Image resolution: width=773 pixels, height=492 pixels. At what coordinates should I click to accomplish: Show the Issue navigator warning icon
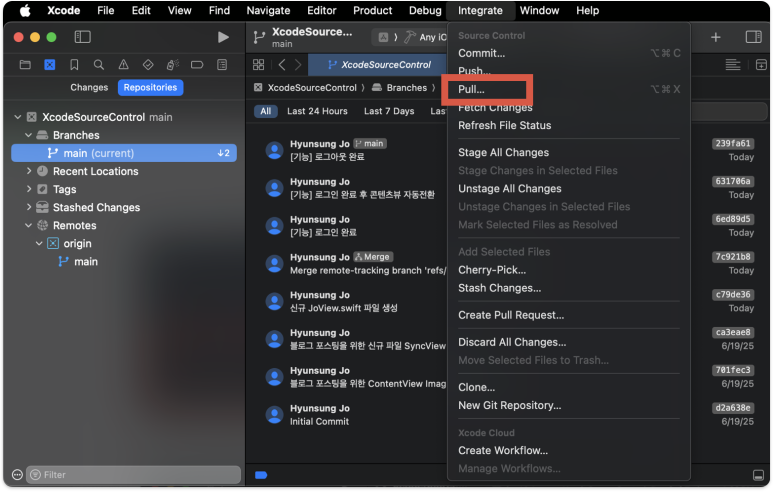point(123,65)
